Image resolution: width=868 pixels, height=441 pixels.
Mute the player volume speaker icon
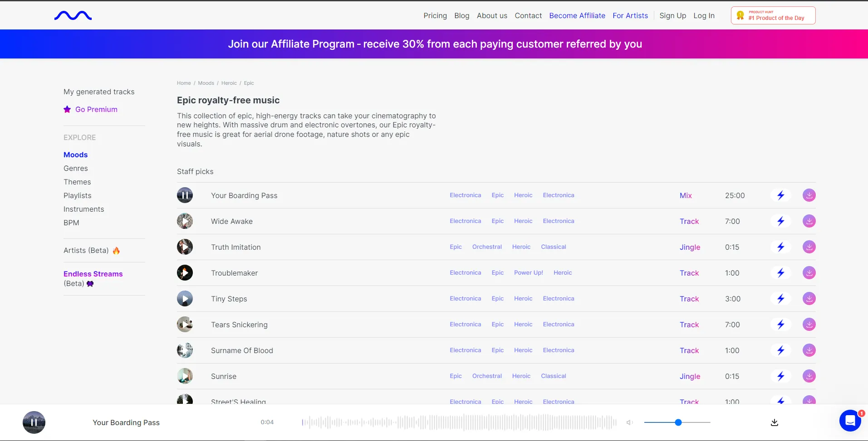tap(630, 422)
